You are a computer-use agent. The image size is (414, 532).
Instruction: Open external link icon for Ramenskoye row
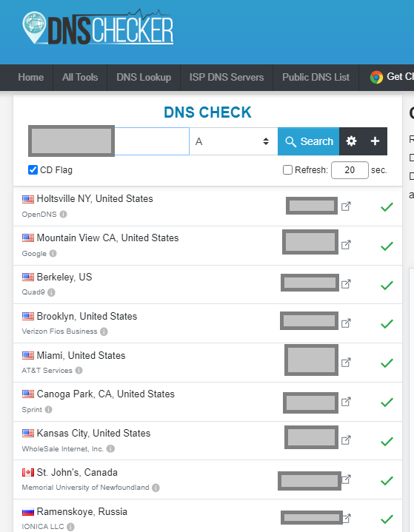[347, 518]
